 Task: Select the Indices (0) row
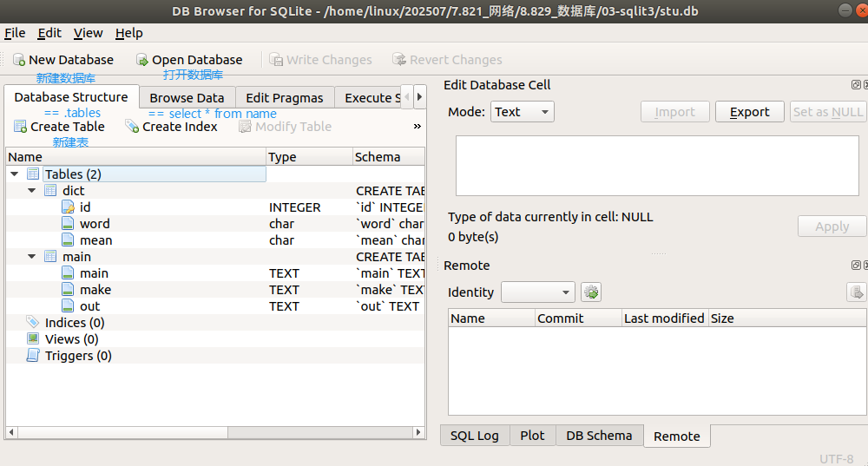point(215,323)
